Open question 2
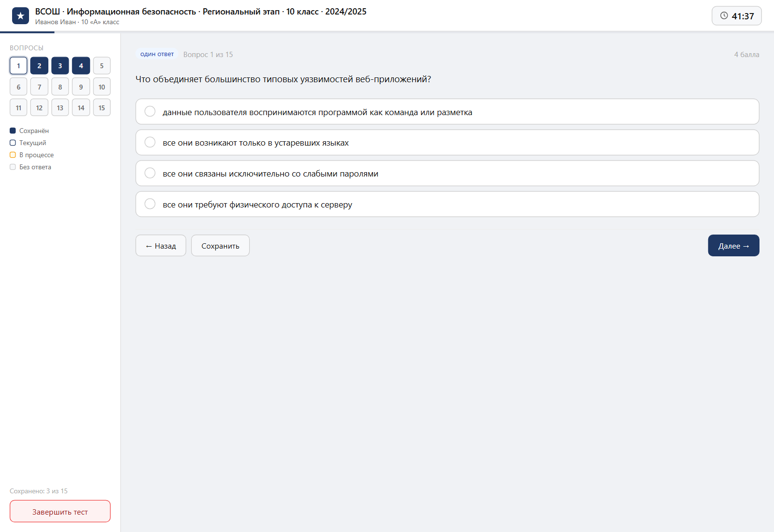Screen dimensions: 774x532 [39, 66]
